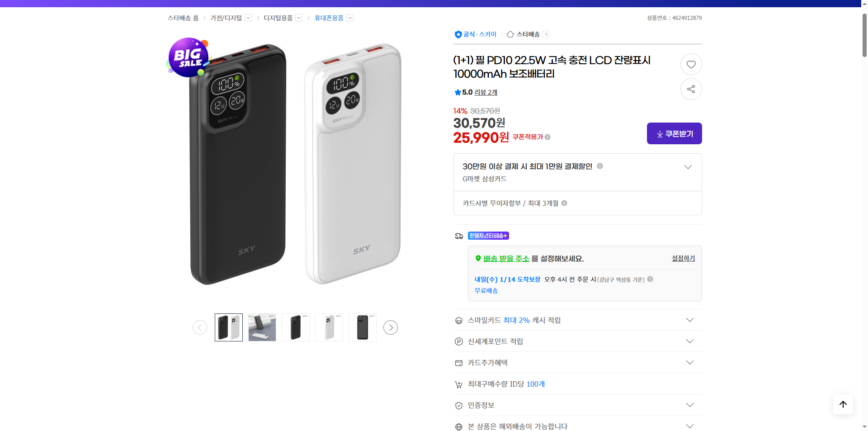Open the share options icon
The image size is (868, 431).
(x=691, y=89)
